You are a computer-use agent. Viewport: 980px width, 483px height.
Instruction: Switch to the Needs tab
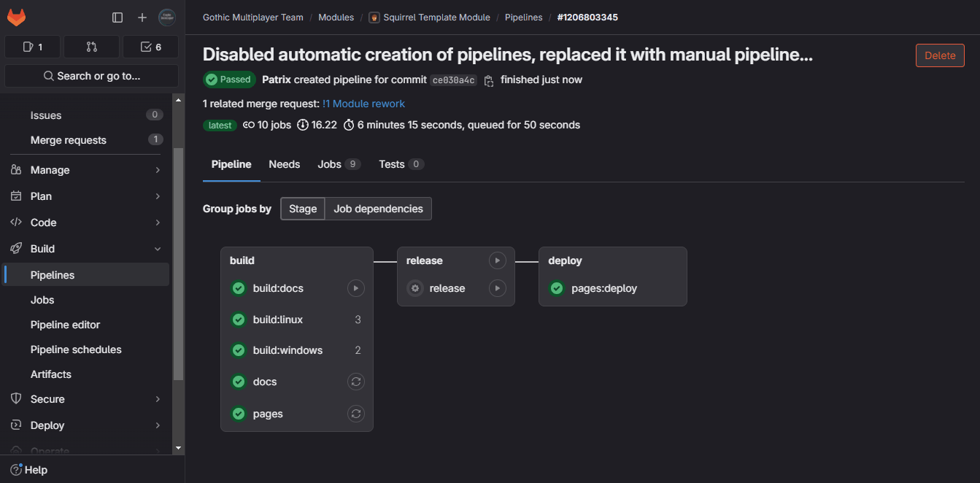pyautogui.click(x=284, y=164)
